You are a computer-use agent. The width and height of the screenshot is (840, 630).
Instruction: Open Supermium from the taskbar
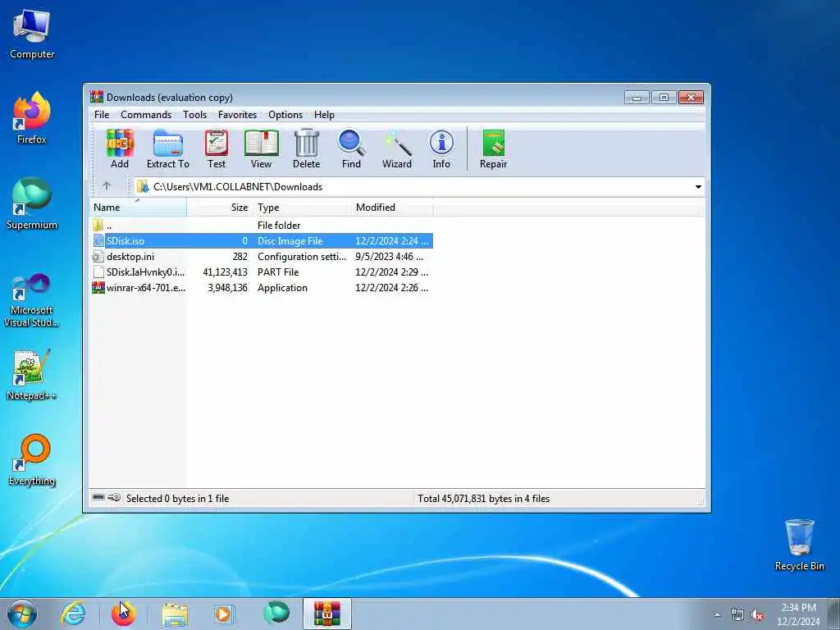pos(276,614)
